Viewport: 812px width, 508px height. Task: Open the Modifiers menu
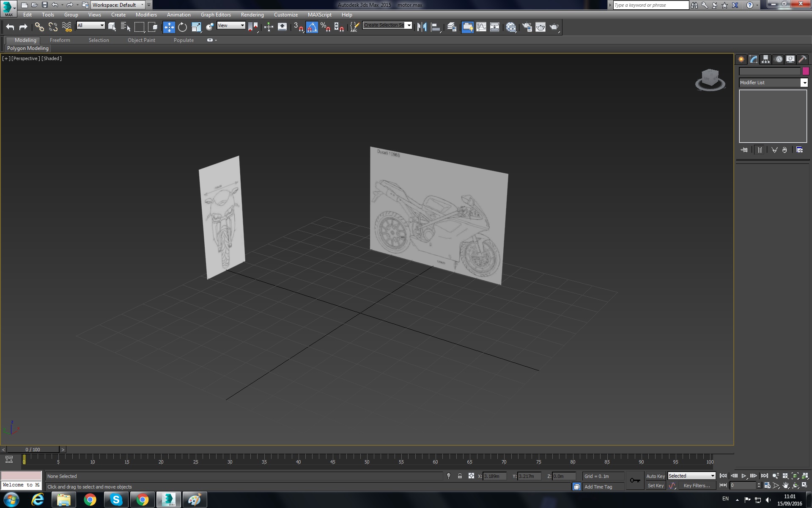pyautogui.click(x=146, y=15)
